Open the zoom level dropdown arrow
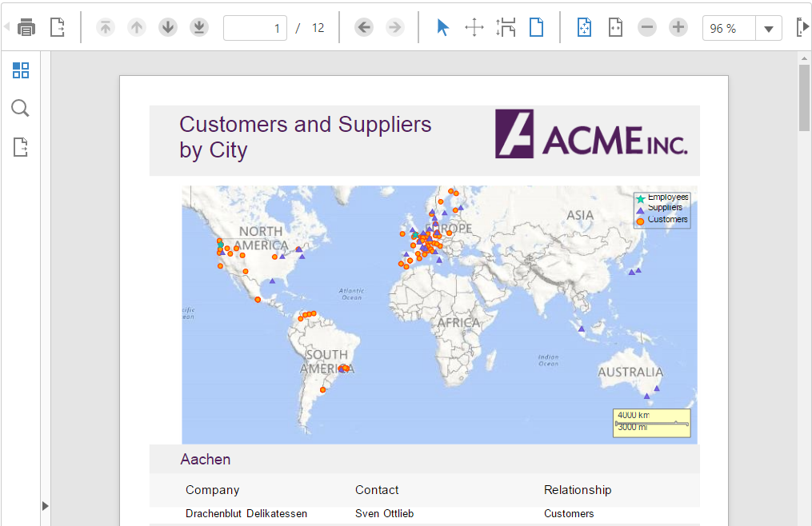 tap(769, 29)
